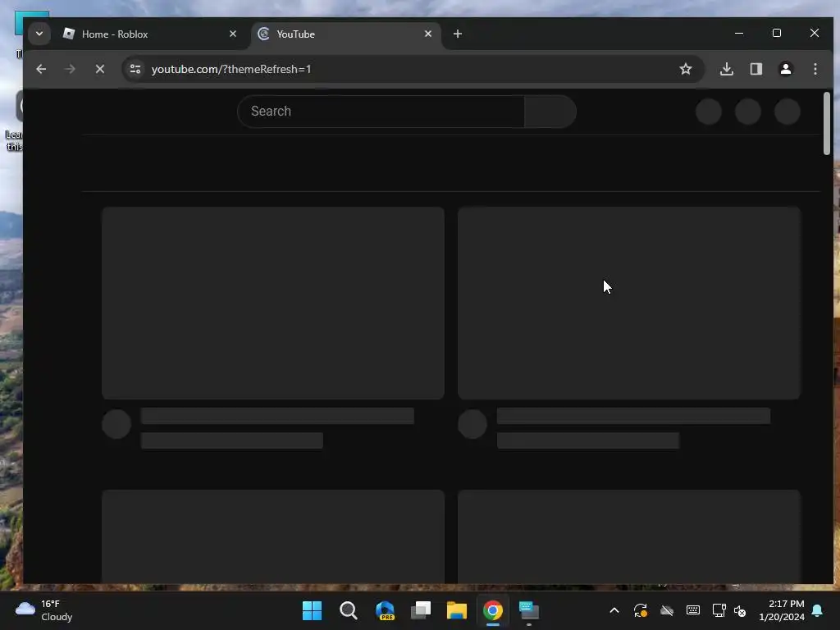Click the OneDrive cloud tray icon
This screenshot has height=630, width=840.
[x=666, y=610]
